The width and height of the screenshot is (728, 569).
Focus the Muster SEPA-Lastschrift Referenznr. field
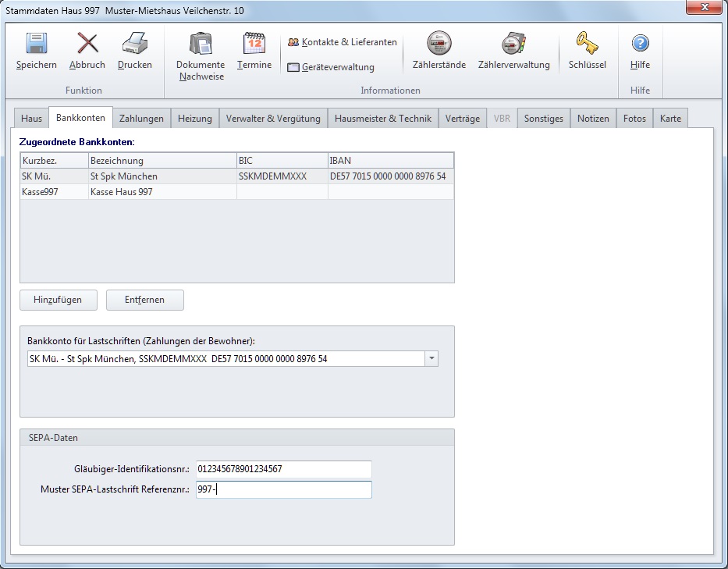tap(284, 489)
